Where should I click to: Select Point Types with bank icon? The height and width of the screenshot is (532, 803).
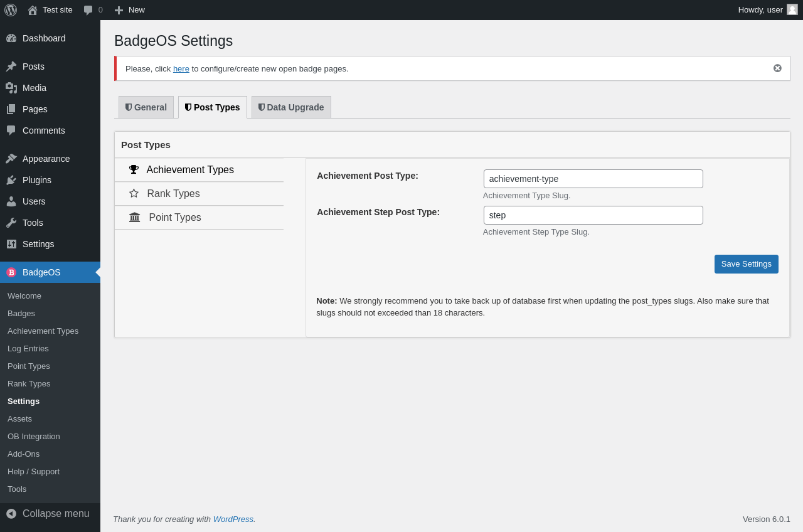coord(174,218)
